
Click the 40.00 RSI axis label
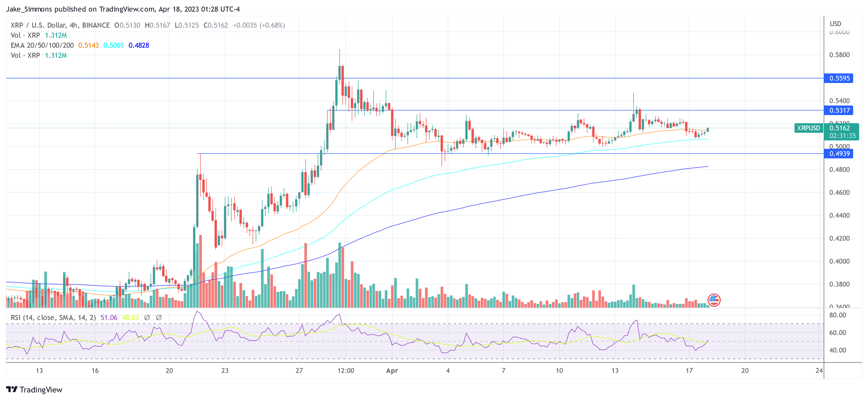coord(838,350)
